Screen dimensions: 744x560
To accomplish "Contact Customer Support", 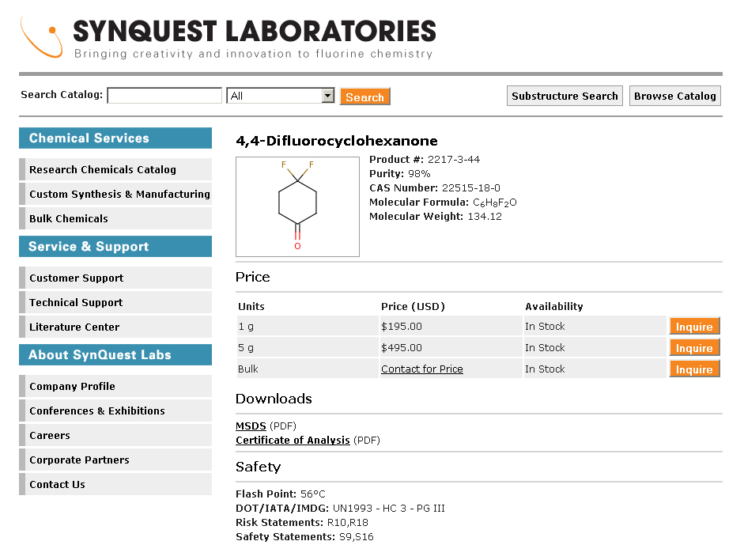I will tap(75, 278).
